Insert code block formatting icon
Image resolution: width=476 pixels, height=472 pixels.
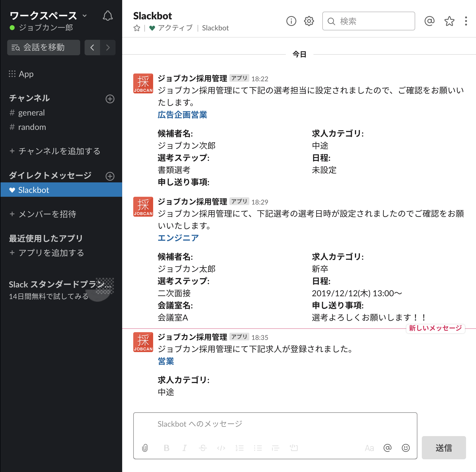[294, 448]
